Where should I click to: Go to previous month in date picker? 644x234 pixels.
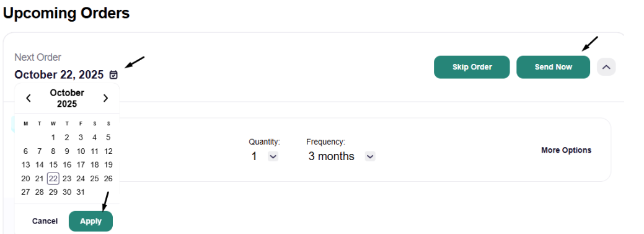[29, 98]
